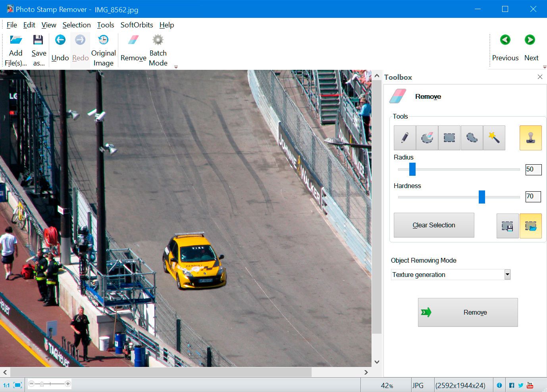
Task: Choose the rectangular selection tool
Action: point(449,138)
